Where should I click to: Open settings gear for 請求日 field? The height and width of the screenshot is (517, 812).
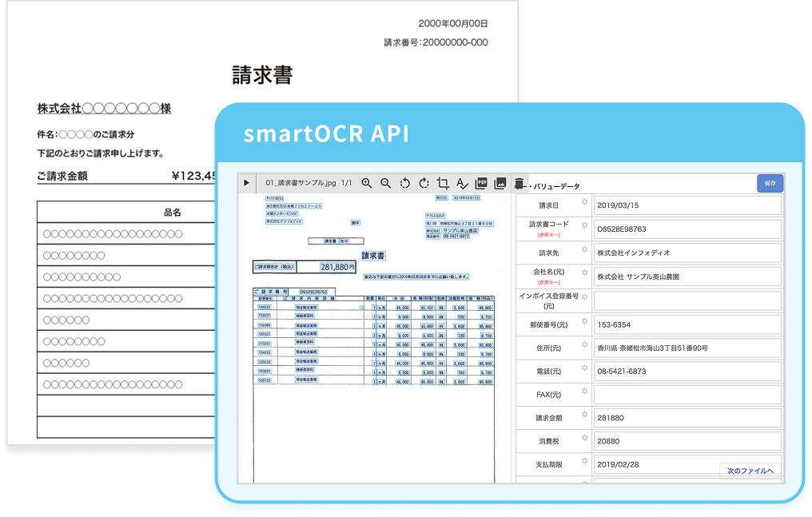click(x=584, y=202)
